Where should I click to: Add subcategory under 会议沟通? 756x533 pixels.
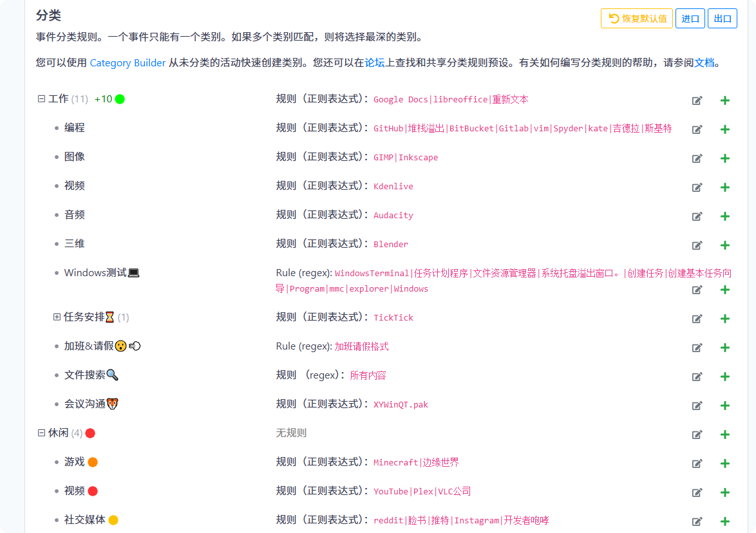724,406
